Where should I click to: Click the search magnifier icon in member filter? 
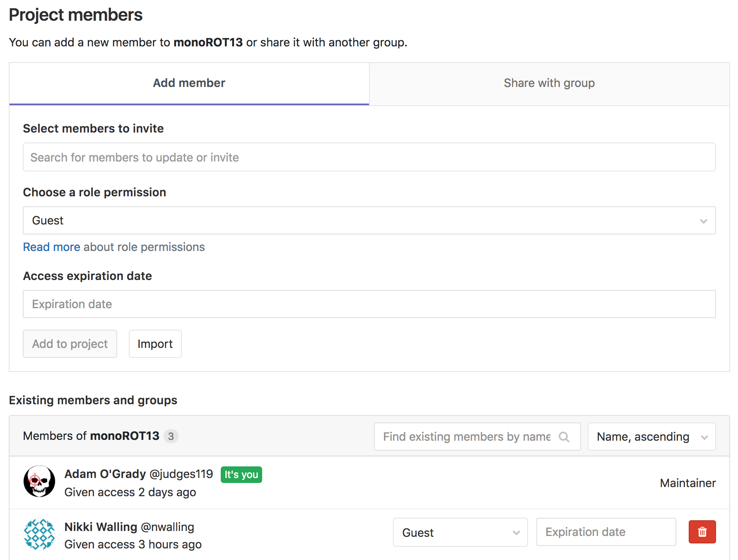[564, 437]
